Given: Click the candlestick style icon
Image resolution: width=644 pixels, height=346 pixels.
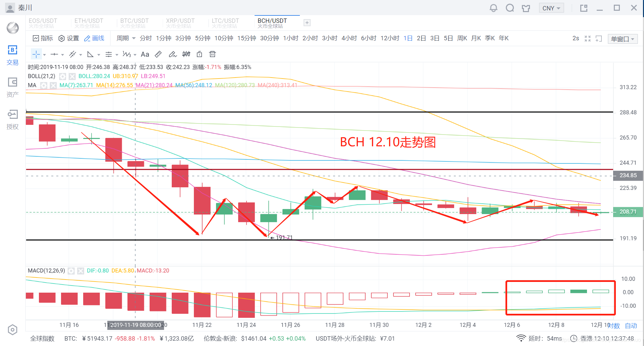Looking at the screenshot, I should (186, 54).
